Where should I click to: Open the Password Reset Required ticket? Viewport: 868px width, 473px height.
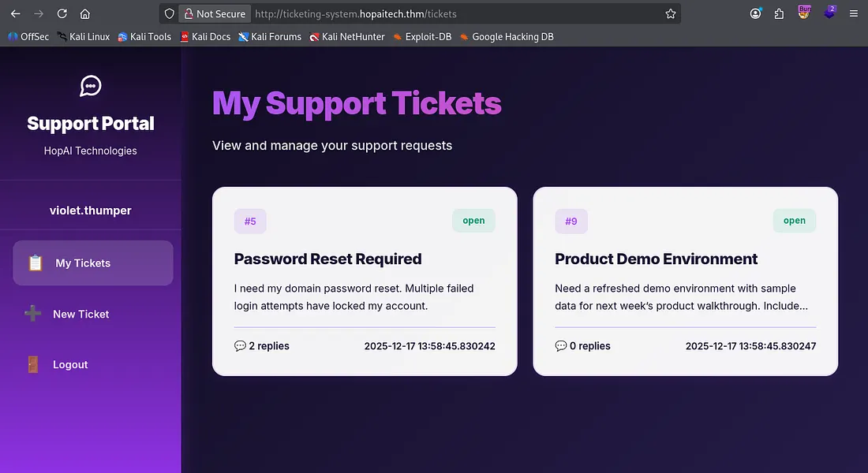[327, 259]
